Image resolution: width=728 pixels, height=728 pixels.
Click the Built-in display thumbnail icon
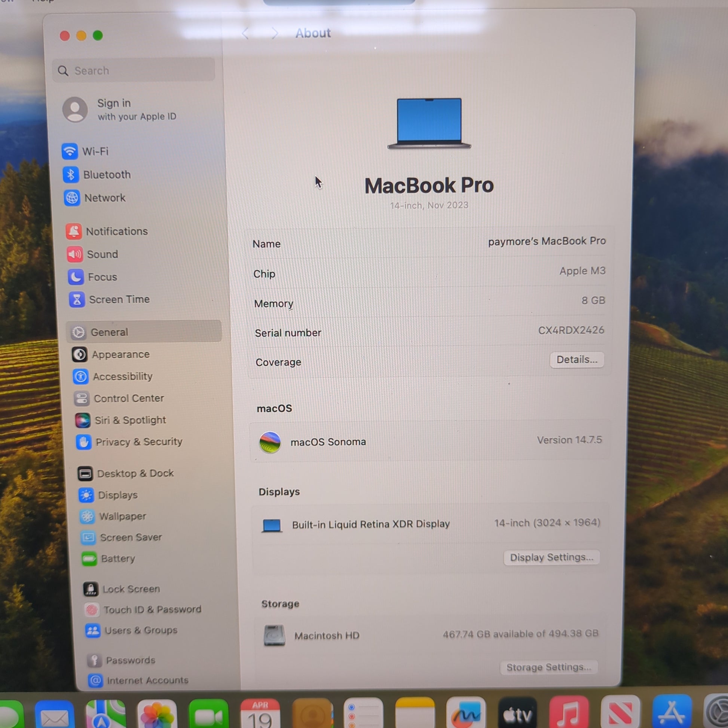pos(272,526)
